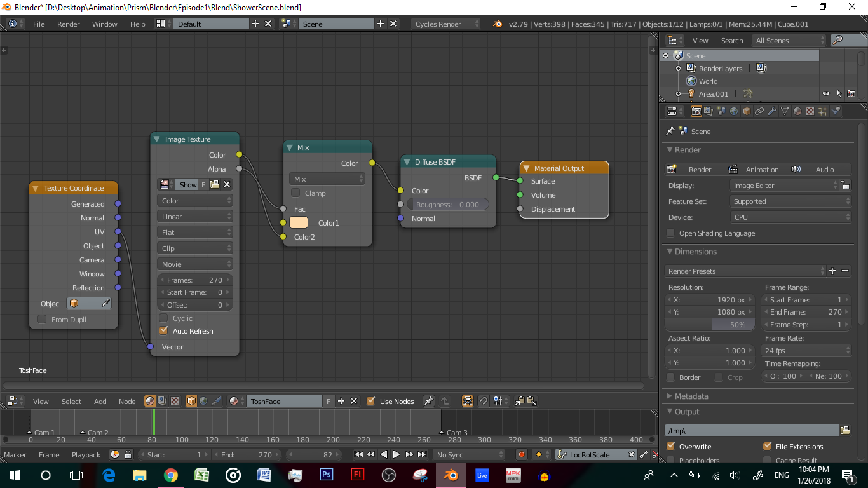Open the World properties tab globe icon
The height and width of the screenshot is (488, 868).
[734, 111]
